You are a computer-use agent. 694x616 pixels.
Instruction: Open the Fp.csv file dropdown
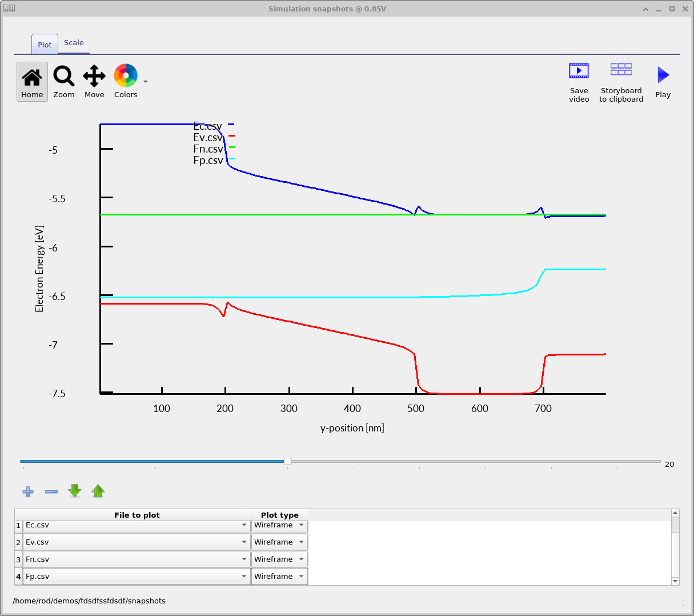(x=137, y=576)
